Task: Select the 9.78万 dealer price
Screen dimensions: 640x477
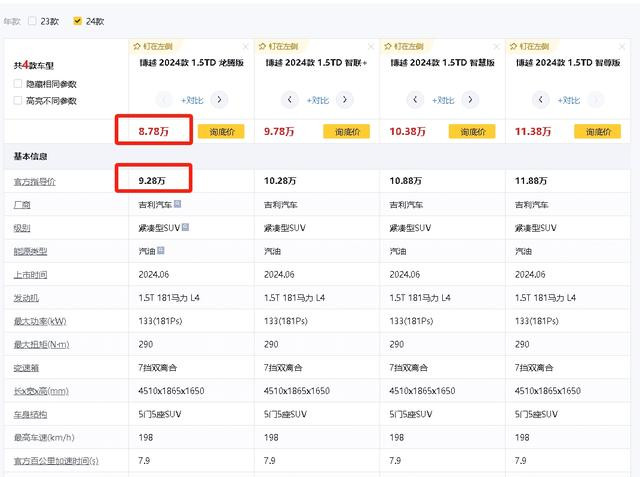Action: coord(279,131)
